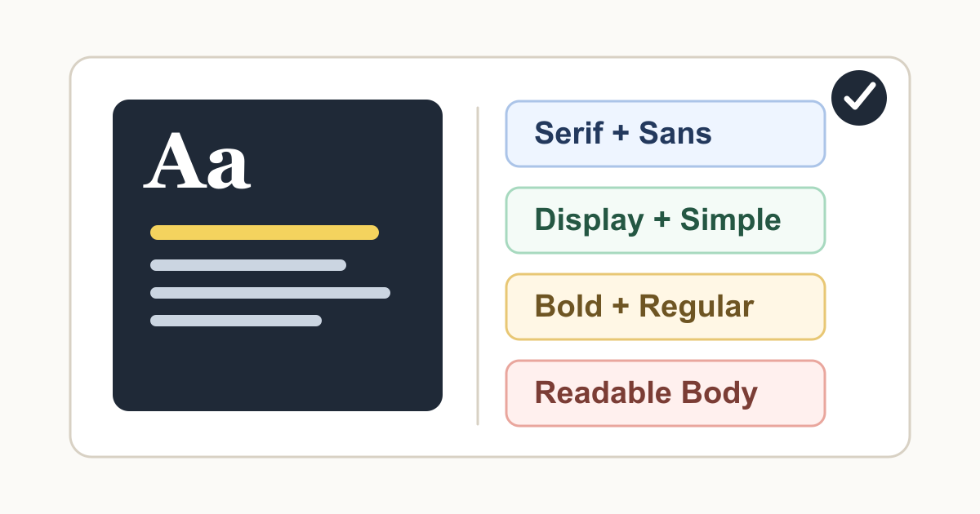Pick the 'Bold + Regular' option
Viewport: 980px width, 514px height.
click(x=665, y=307)
